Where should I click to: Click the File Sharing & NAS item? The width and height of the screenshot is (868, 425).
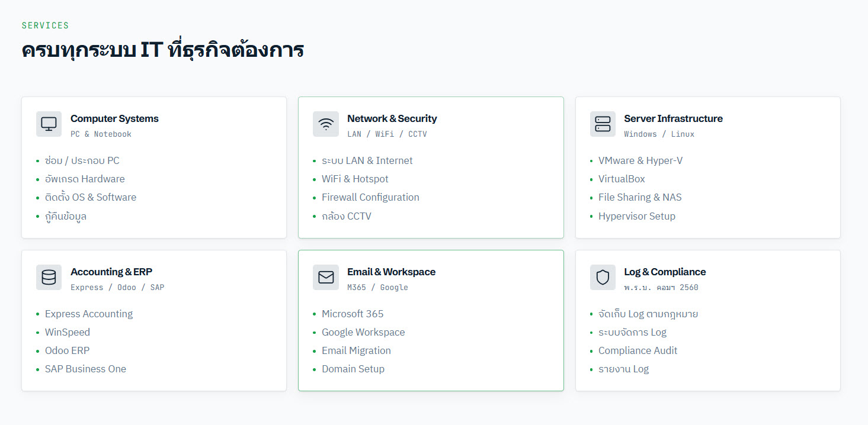[640, 197]
